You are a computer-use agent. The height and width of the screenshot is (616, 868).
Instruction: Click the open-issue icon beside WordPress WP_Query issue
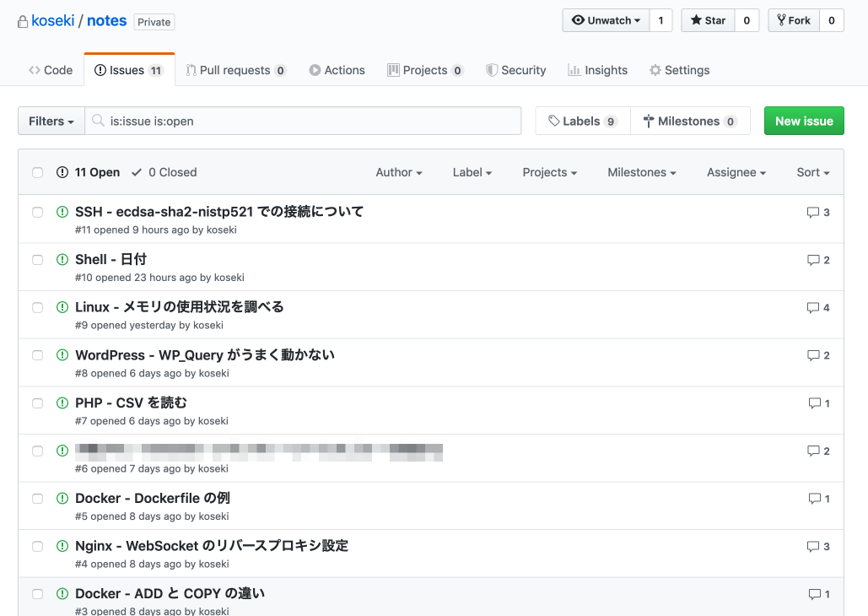(x=62, y=354)
